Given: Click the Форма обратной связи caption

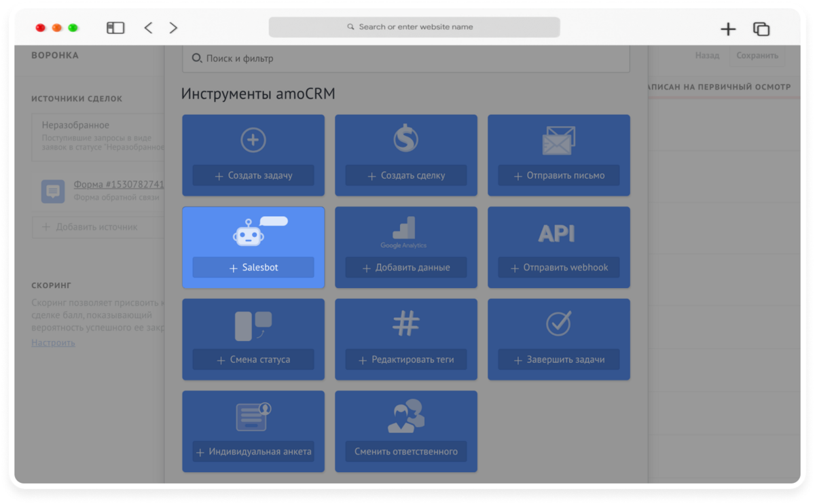Looking at the screenshot, I should pos(116,198).
